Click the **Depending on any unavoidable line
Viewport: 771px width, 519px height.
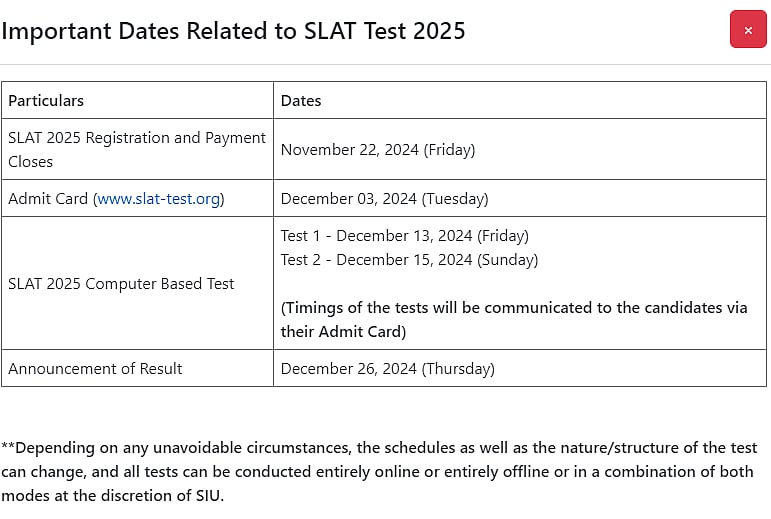(379, 448)
